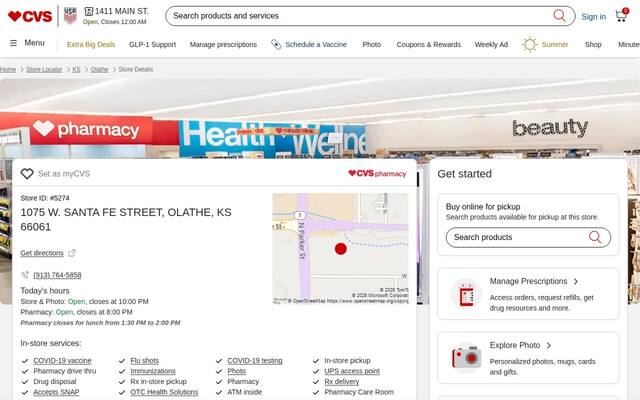
Task: Click the external link icon by Get directions
Action: point(72,253)
